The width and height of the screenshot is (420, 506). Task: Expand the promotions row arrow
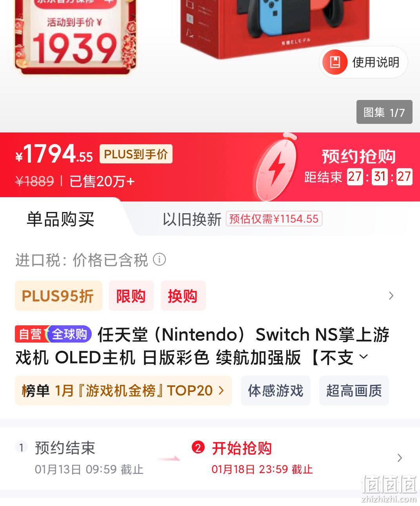[391, 296]
